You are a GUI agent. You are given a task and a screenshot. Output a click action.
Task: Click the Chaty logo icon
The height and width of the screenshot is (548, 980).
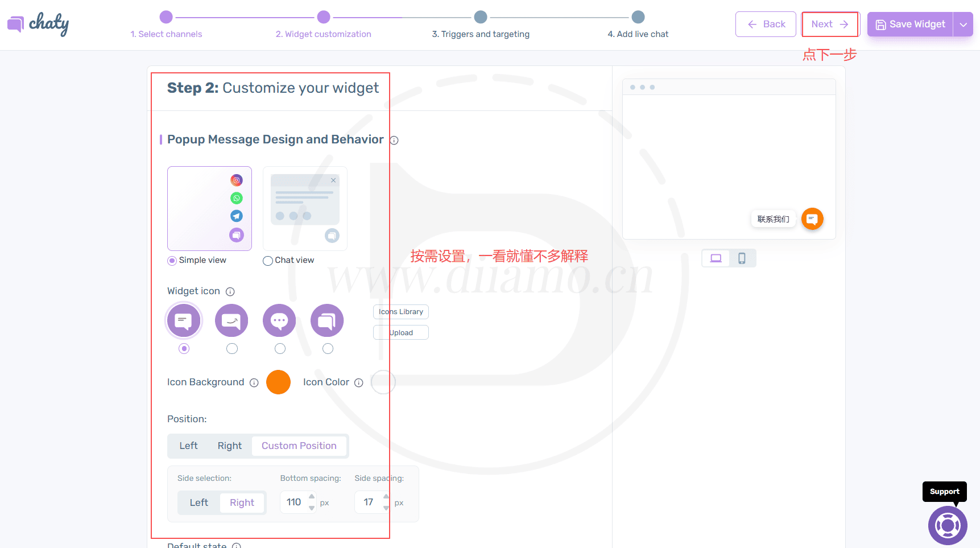pyautogui.click(x=16, y=24)
